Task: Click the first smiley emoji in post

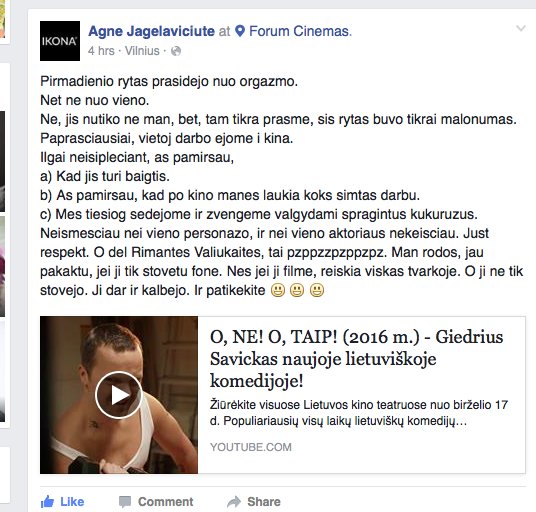Action: pyautogui.click(x=278, y=291)
